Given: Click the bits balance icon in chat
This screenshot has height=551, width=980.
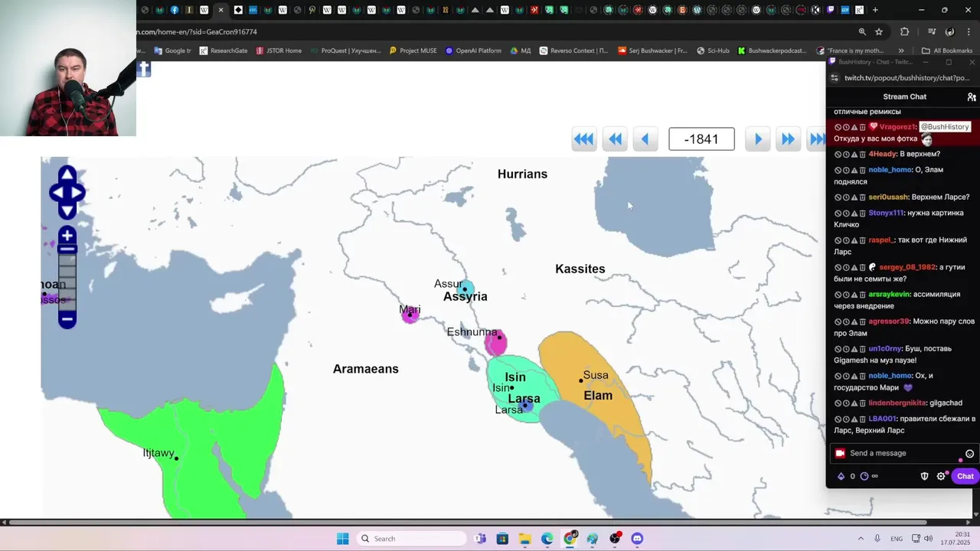Looking at the screenshot, I should (x=841, y=476).
